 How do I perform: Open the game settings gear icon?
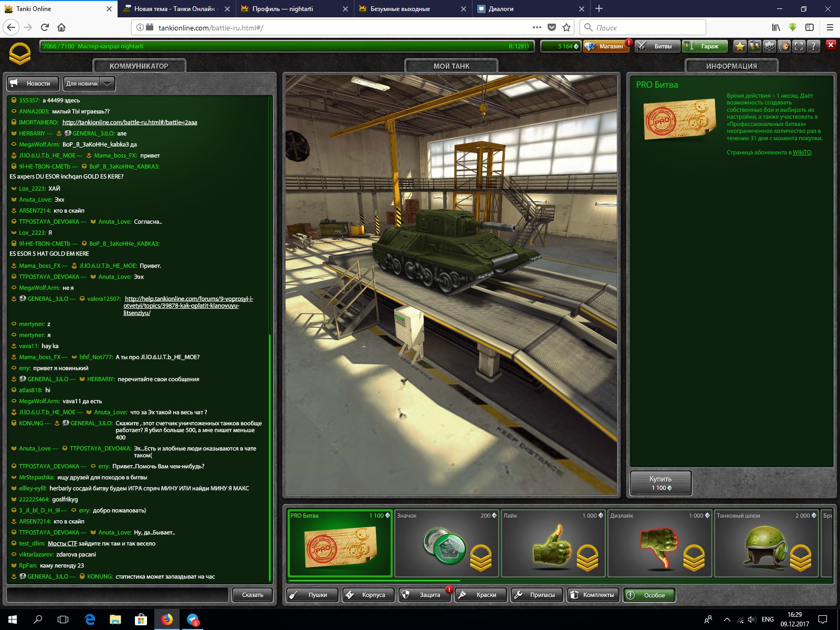(769, 46)
